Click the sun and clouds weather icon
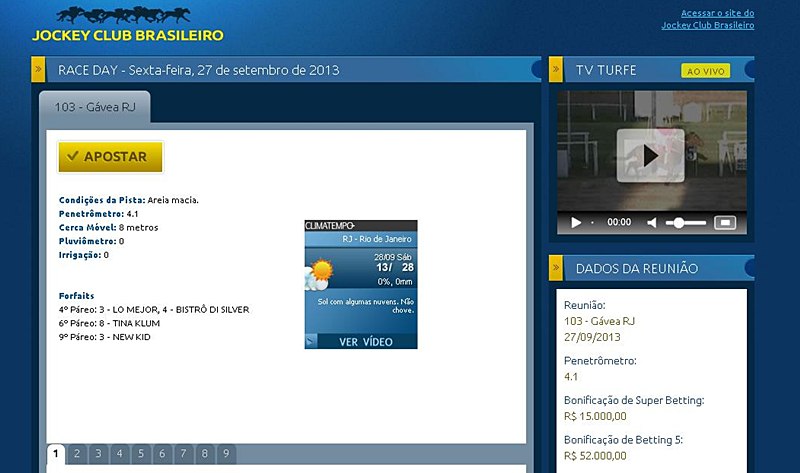800x473 pixels. (x=318, y=275)
